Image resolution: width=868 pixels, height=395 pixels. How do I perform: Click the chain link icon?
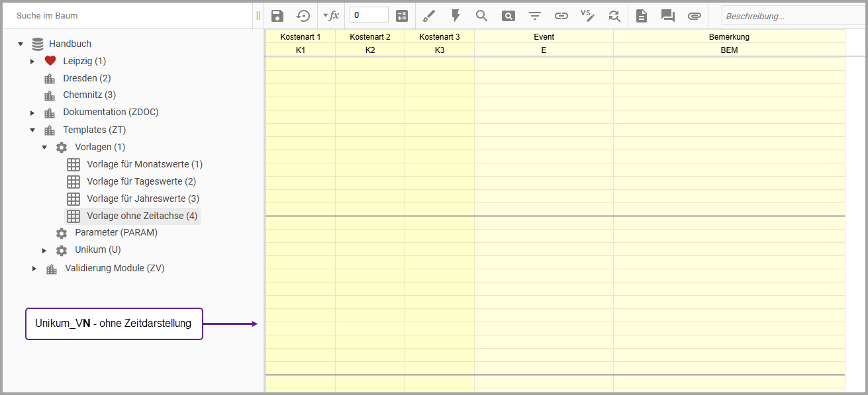click(561, 16)
